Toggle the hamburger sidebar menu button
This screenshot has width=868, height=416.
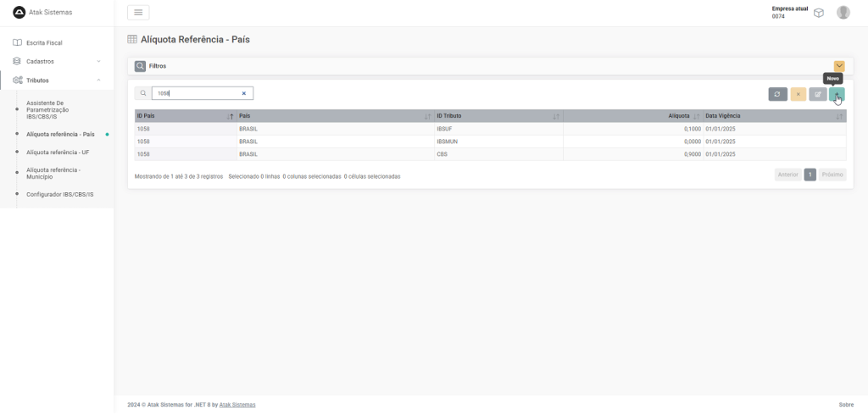coord(138,12)
